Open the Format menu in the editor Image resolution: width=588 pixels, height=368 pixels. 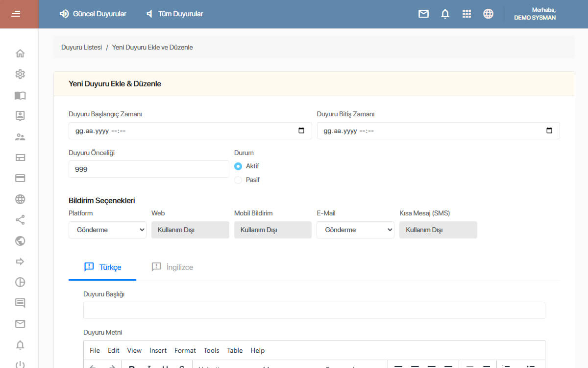pyautogui.click(x=185, y=350)
